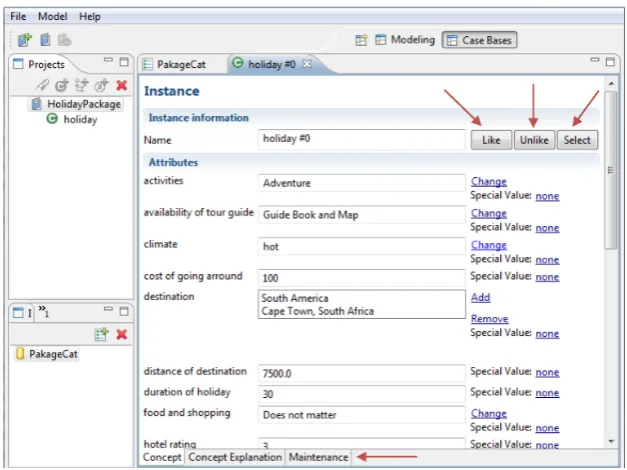Open the Concept Explanation bottom tab
This screenshot has width=627, height=470.
[235, 457]
